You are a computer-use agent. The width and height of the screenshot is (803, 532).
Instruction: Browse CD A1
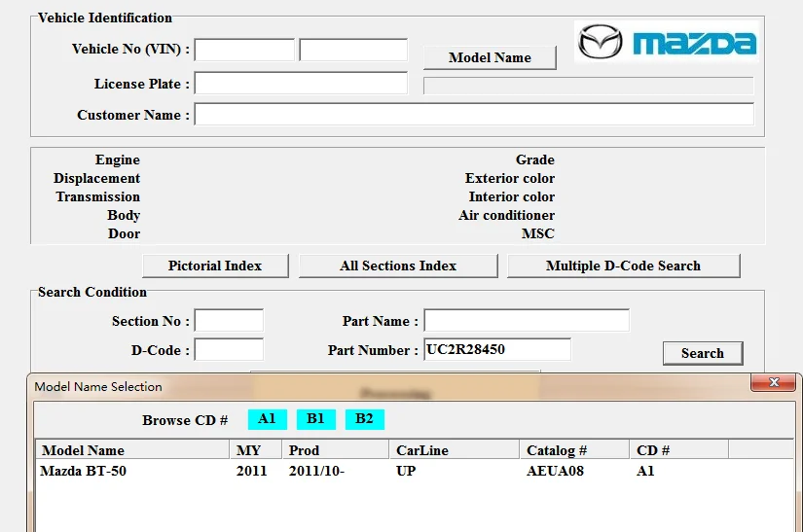coord(267,419)
